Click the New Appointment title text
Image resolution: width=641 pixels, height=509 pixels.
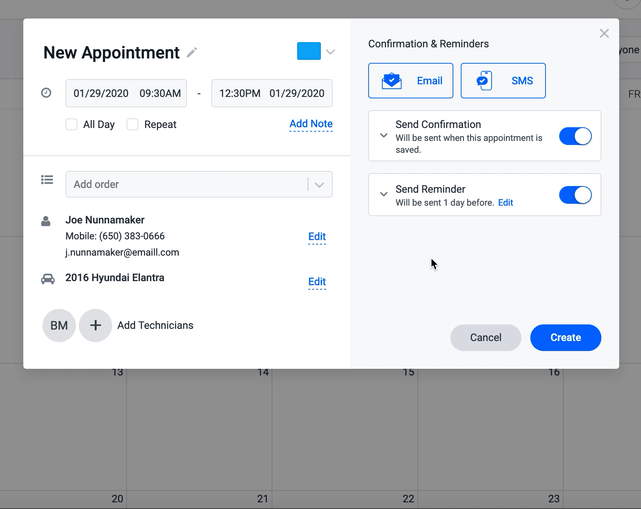click(112, 53)
